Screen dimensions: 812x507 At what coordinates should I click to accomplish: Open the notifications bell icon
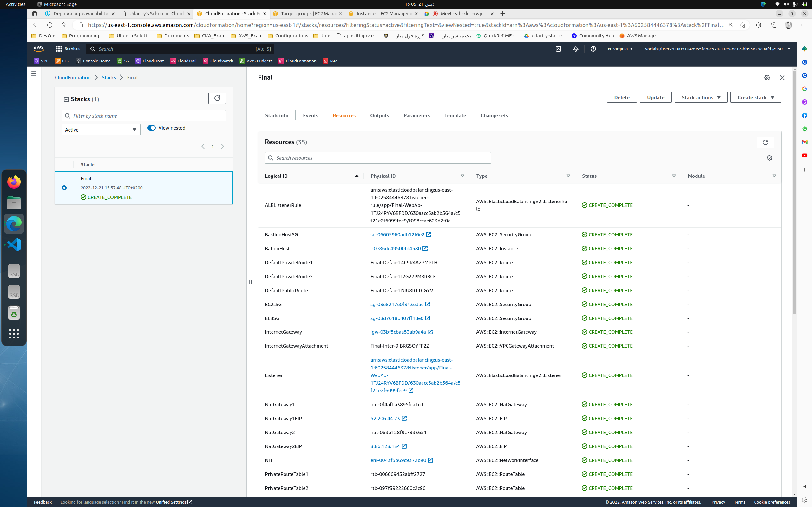coord(575,48)
